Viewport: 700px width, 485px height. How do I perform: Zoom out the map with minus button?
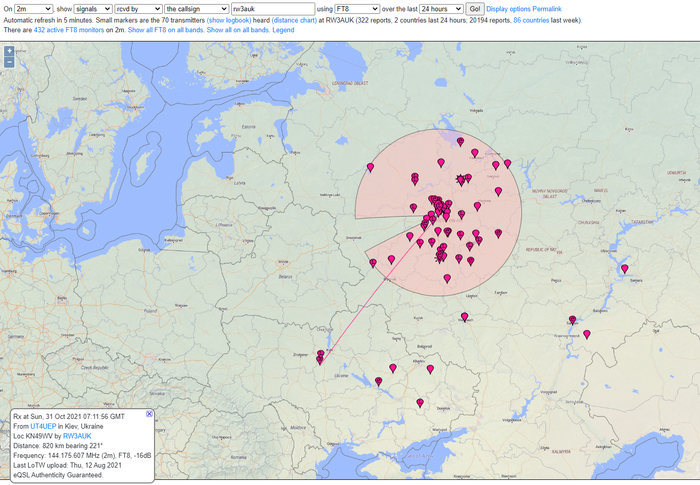[10, 62]
